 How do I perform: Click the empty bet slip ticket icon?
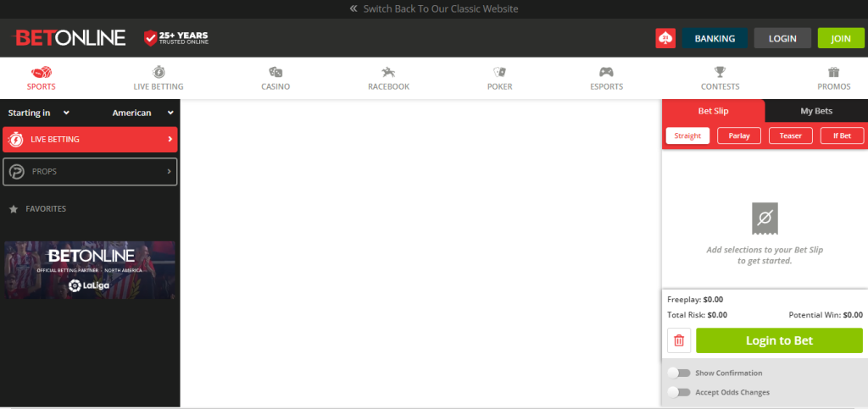(765, 218)
